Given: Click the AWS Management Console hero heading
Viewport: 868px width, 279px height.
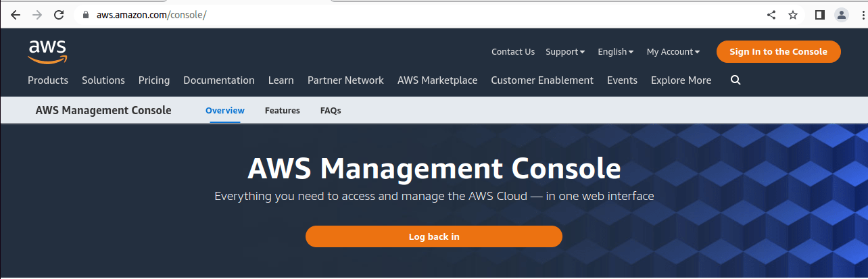Looking at the screenshot, I should click(x=434, y=168).
